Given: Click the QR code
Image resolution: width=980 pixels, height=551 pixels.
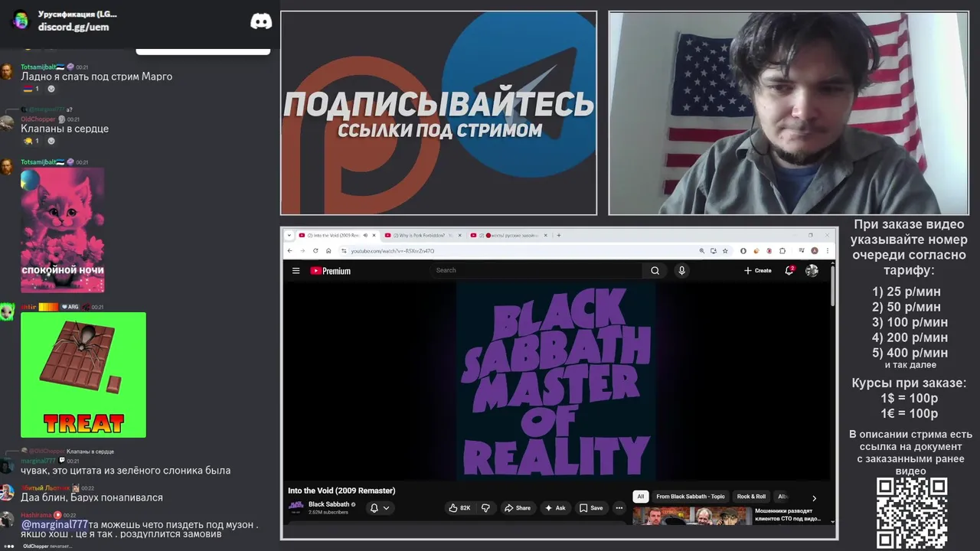Looking at the screenshot, I should tap(912, 513).
